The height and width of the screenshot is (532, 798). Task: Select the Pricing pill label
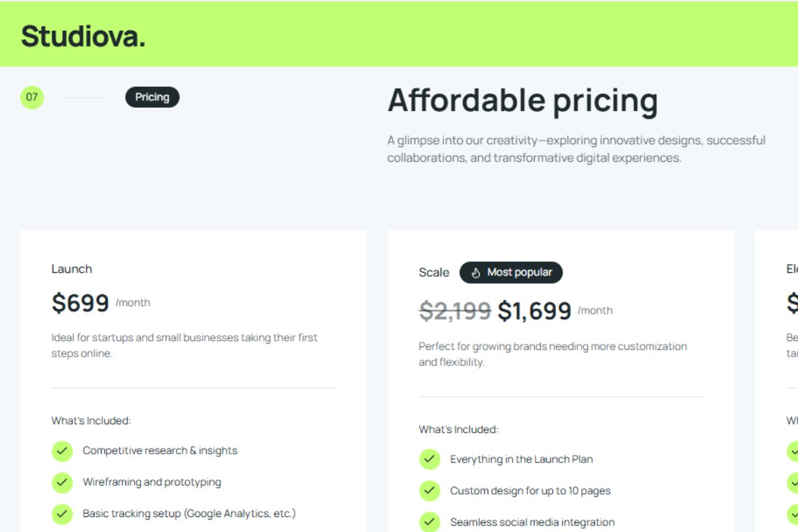pyautogui.click(x=152, y=97)
